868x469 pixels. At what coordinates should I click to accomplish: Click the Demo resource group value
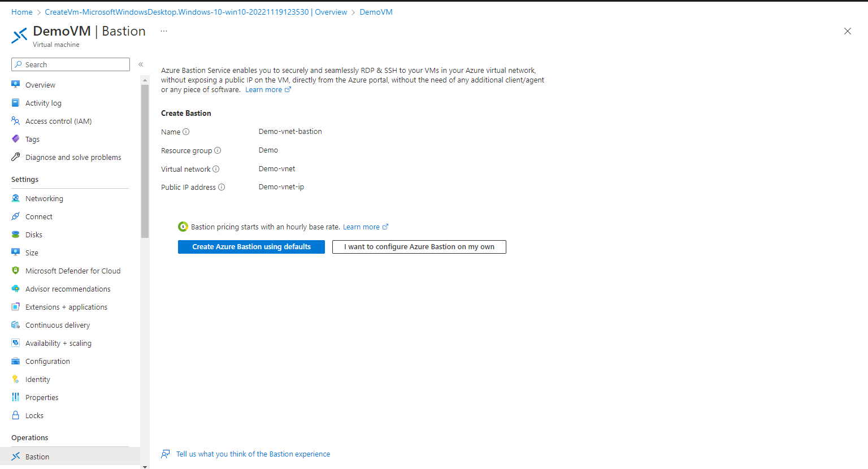pyautogui.click(x=268, y=150)
